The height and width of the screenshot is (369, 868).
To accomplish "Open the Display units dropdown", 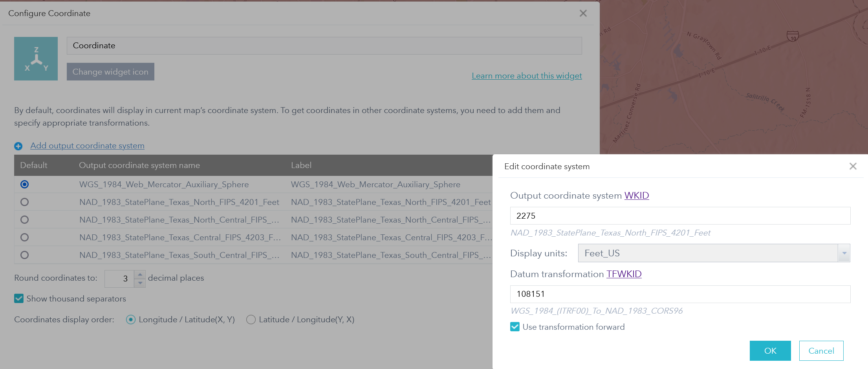I will [x=844, y=253].
